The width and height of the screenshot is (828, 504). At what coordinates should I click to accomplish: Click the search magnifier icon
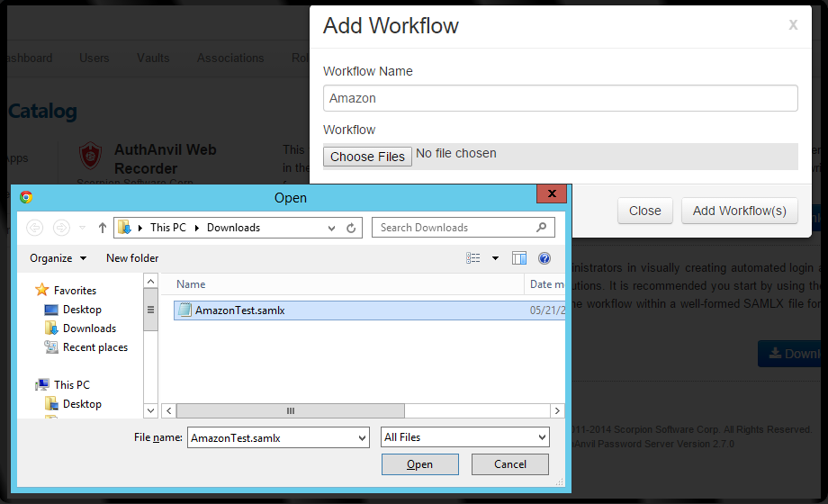click(x=541, y=227)
